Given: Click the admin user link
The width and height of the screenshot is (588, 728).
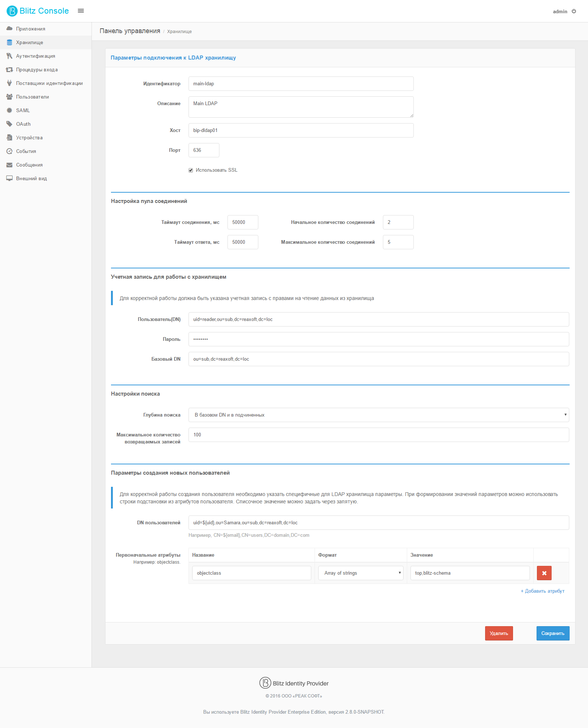Looking at the screenshot, I should coord(560,11).
